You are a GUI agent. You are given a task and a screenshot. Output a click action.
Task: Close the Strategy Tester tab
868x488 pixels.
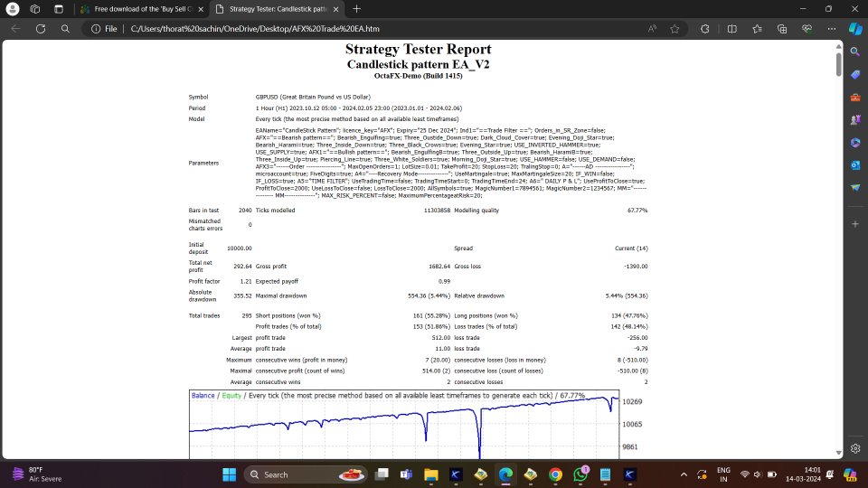[x=335, y=9]
